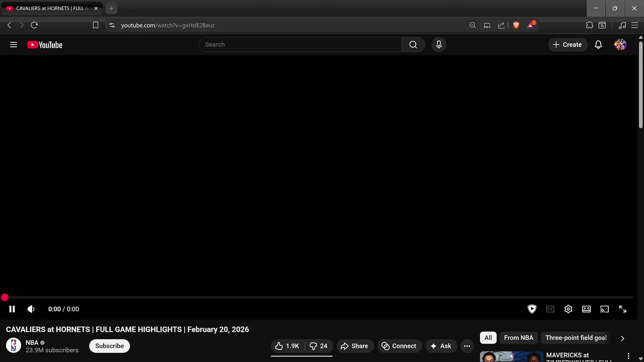
Task: Select the From NBA filter chip
Action: [519, 338]
